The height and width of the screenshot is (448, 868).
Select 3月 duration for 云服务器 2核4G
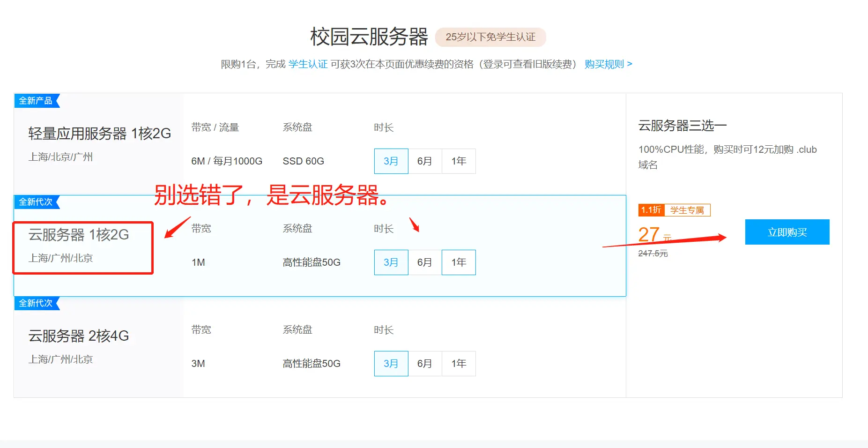(391, 364)
